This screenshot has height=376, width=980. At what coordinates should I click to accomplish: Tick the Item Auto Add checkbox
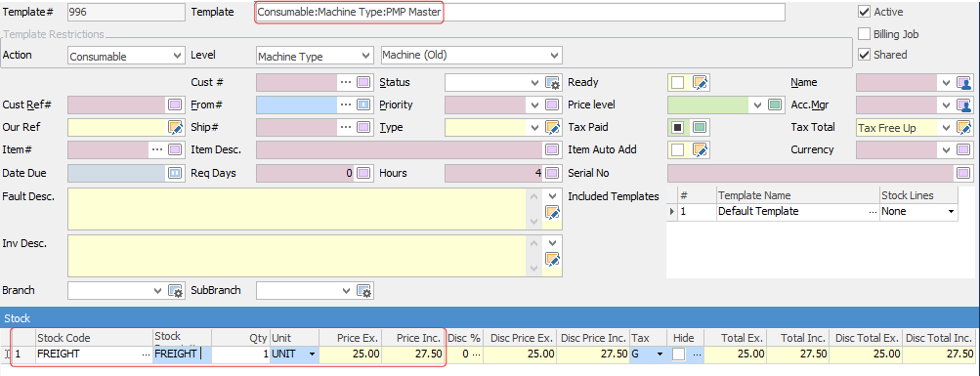point(678,149)
